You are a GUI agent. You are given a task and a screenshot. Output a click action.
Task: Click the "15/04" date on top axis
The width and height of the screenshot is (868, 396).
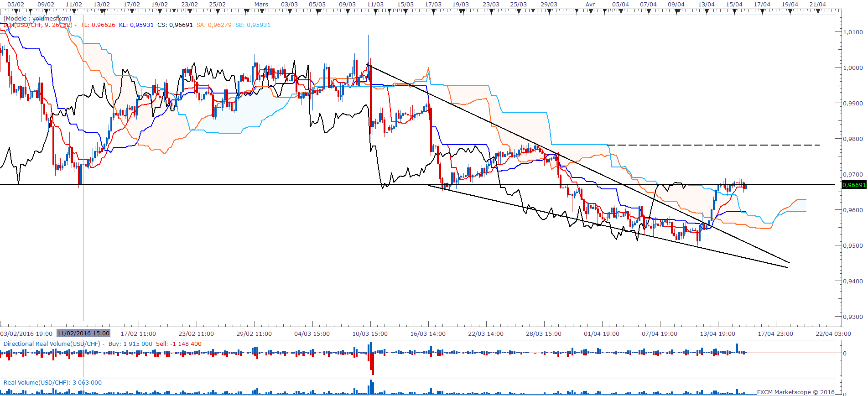[734, 5]
